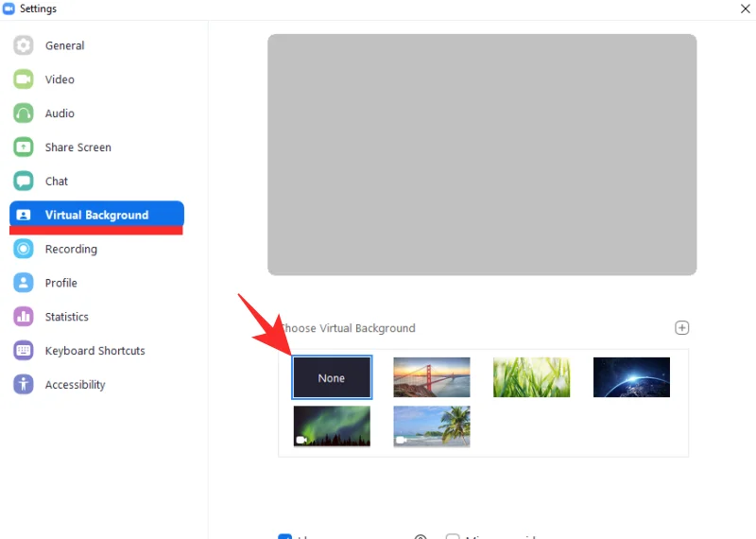Choose the northern lights video background
756x539 pixels.
[332, 426]
